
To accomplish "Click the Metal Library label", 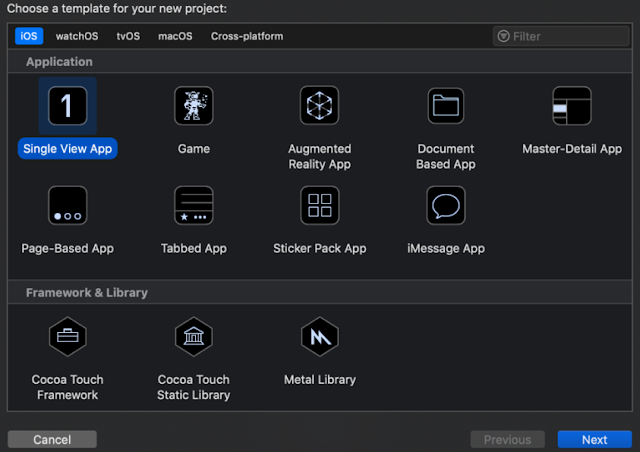I will coord(320,380).
